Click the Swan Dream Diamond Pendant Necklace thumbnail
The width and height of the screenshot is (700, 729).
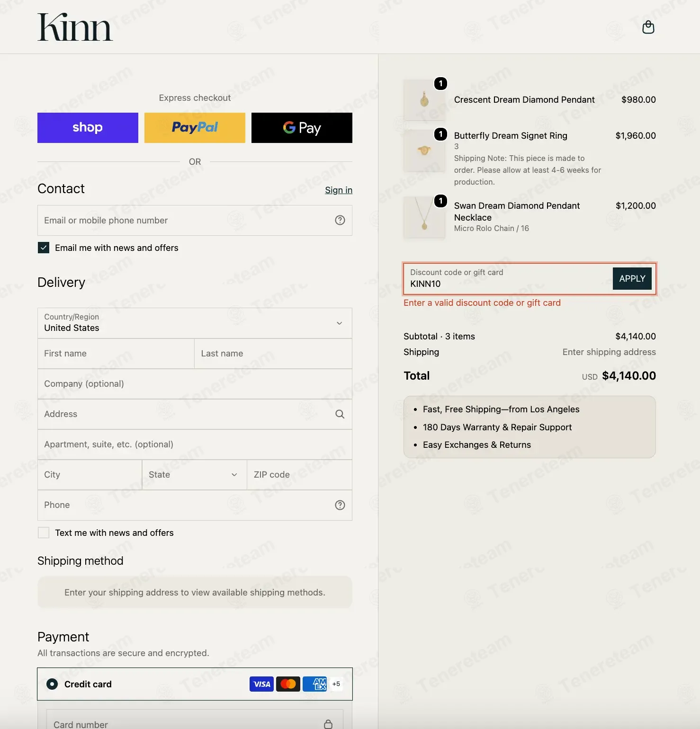pyautogui.click(x=424, y=217)
